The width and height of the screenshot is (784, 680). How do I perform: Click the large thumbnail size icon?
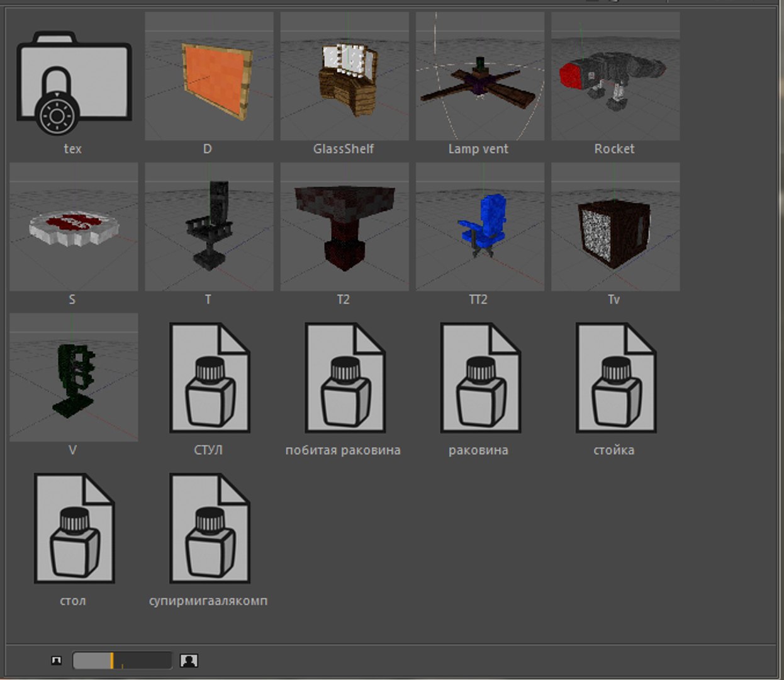tap(189, 660)
